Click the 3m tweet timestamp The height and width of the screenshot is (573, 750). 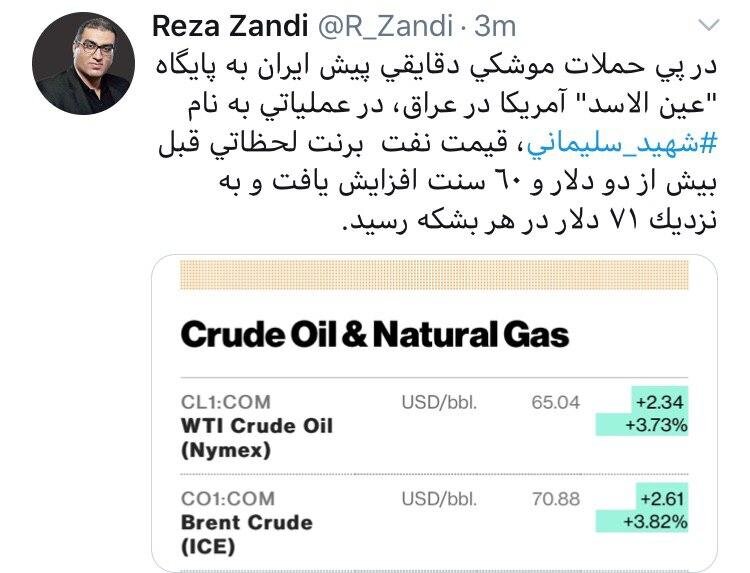[x=496, y=26]
